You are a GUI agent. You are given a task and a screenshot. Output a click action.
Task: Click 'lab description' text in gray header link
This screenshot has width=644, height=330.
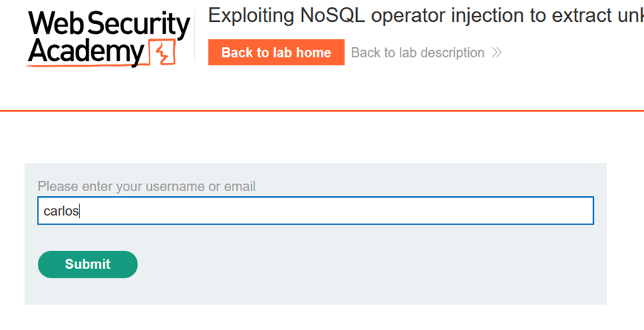click(x=443, y=52)
